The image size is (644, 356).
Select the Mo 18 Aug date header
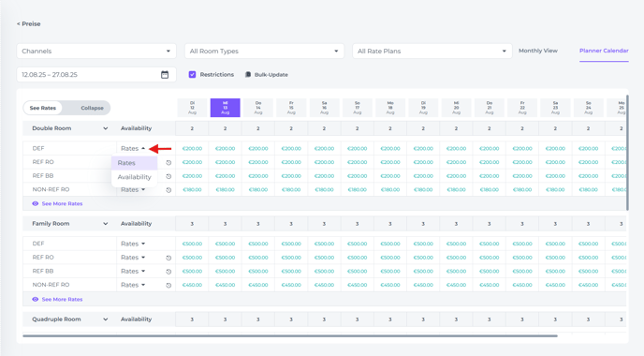(390, 108)
